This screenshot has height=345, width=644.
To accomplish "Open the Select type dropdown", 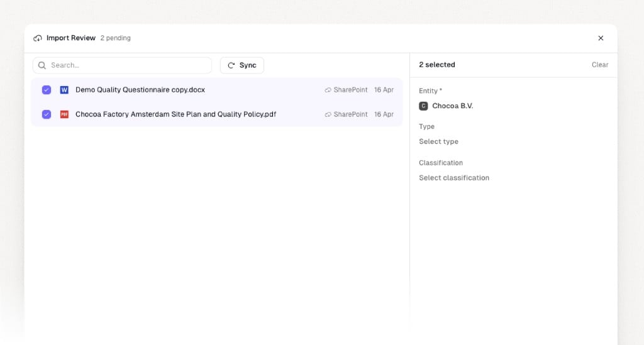I will tap(438, 141).
